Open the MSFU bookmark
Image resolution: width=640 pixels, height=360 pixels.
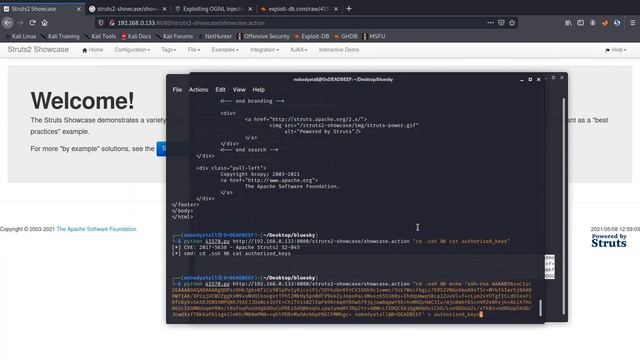(x=374, y=36)
